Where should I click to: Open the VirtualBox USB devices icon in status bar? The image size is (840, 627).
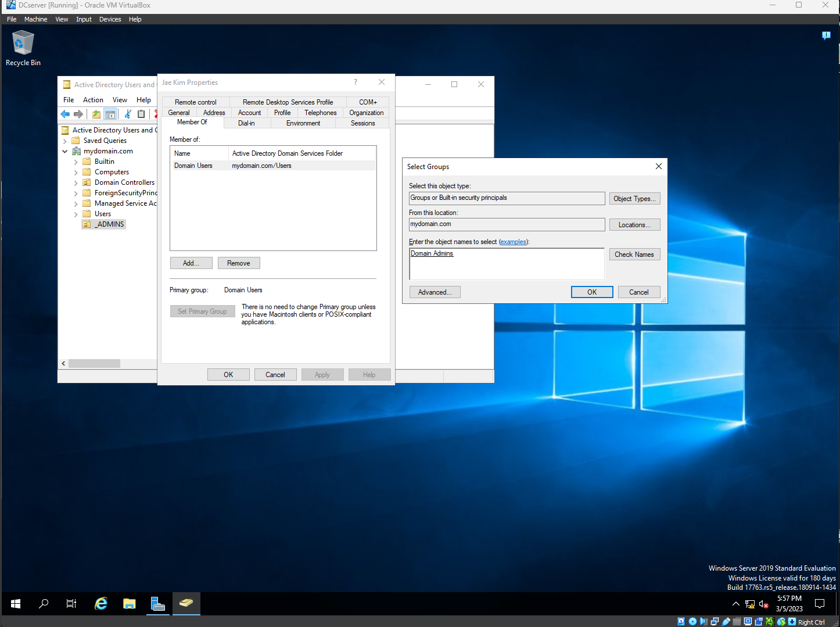[x=726, y=621]
